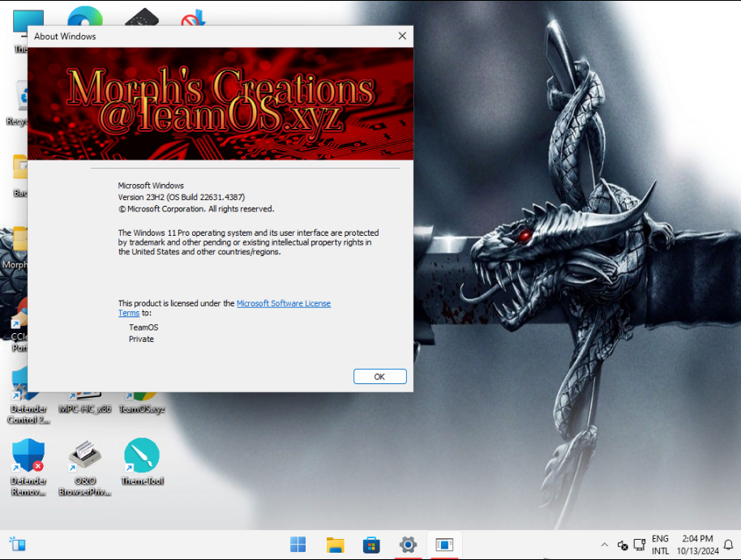The image size is (741, 560).
Task: Open the Widgets icon on taskbar
Action: click(x=18, y=545)
